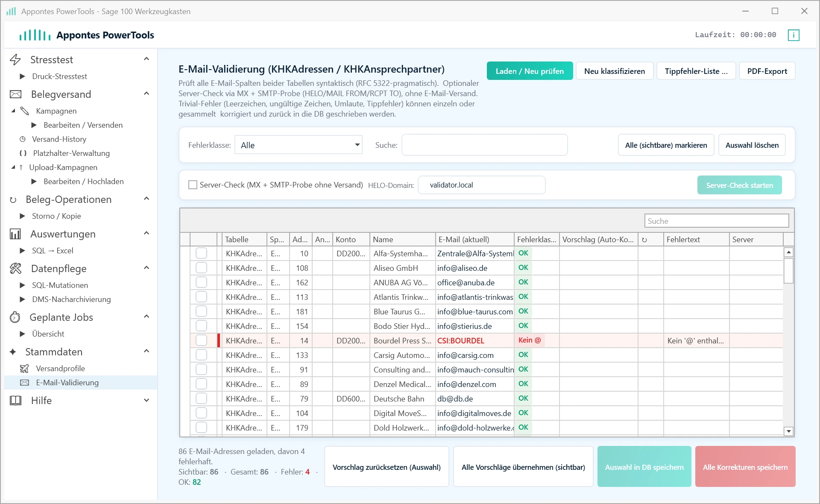Screen dimensions: 820x504
Task: Tick the checkbox for Alfa-Systemhaus row
Action: pos(201,253)
